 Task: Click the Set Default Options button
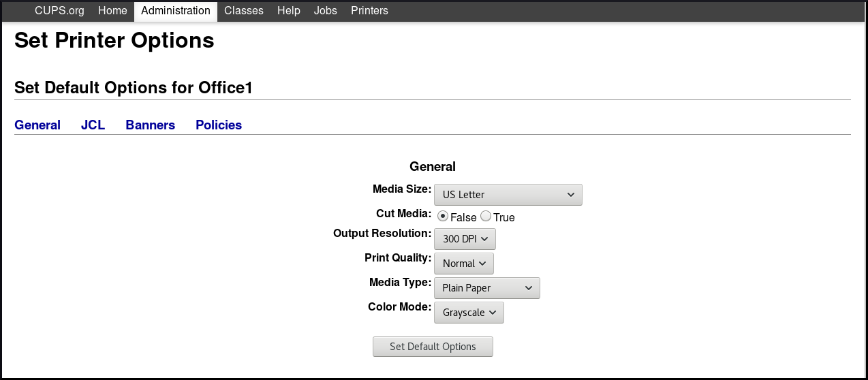[x=433, y=347]
